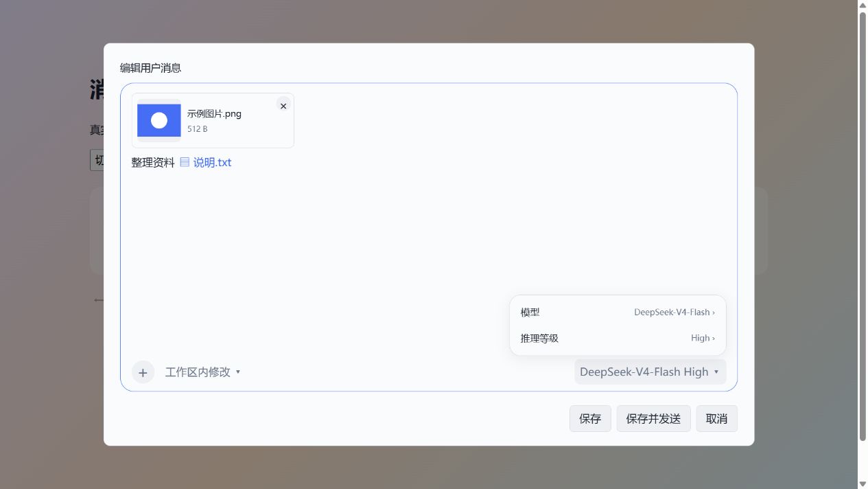Click the 示例图片.png filename text
Image resolution: width=868 pixels, height=489 pixels.
tap(214, 114)
